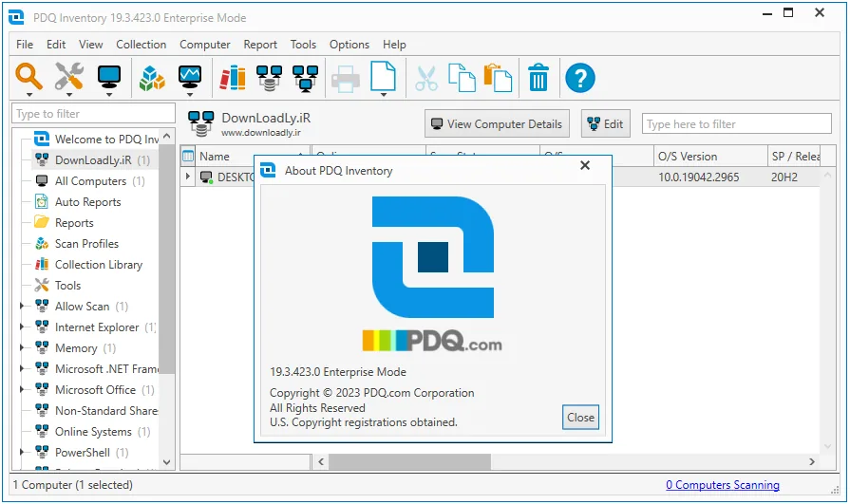Open the Report menu
Image resolution: width=850 pixels, height=504 pixels.
(x=260, y=45)
